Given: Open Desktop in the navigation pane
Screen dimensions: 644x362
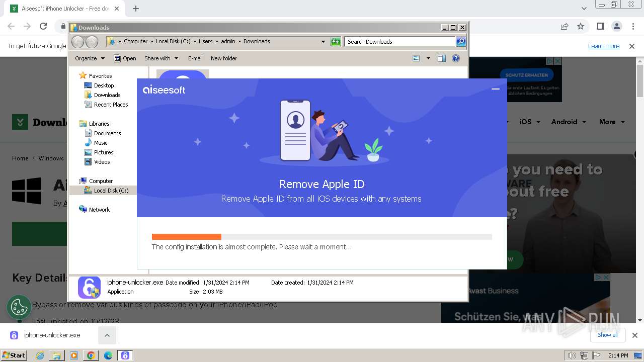Looking at the screenshot, I should tap(104, 85).
